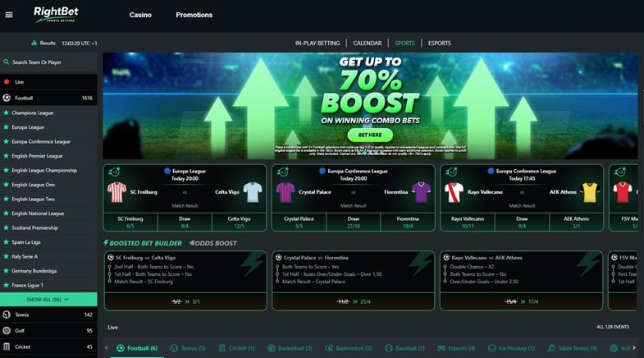Viewport: 644px width, 358px height.
Task: Click Fiorentina purple jersey icon
Action: click(421, 192)
